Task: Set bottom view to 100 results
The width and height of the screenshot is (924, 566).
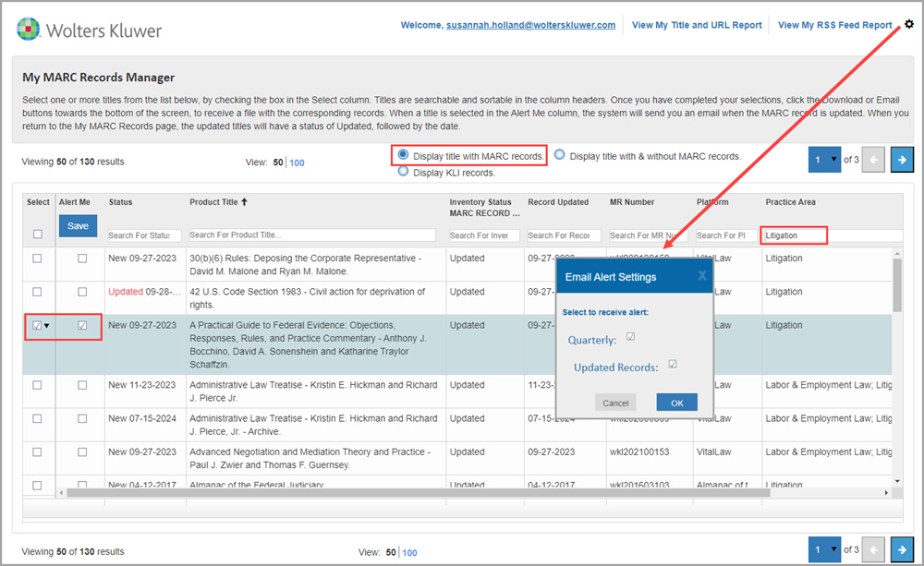Action: pyautogui.click(x=409, y=552)
